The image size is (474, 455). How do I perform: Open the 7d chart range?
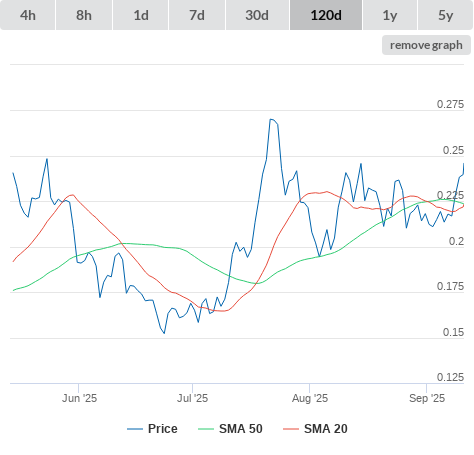click(197, 15)
